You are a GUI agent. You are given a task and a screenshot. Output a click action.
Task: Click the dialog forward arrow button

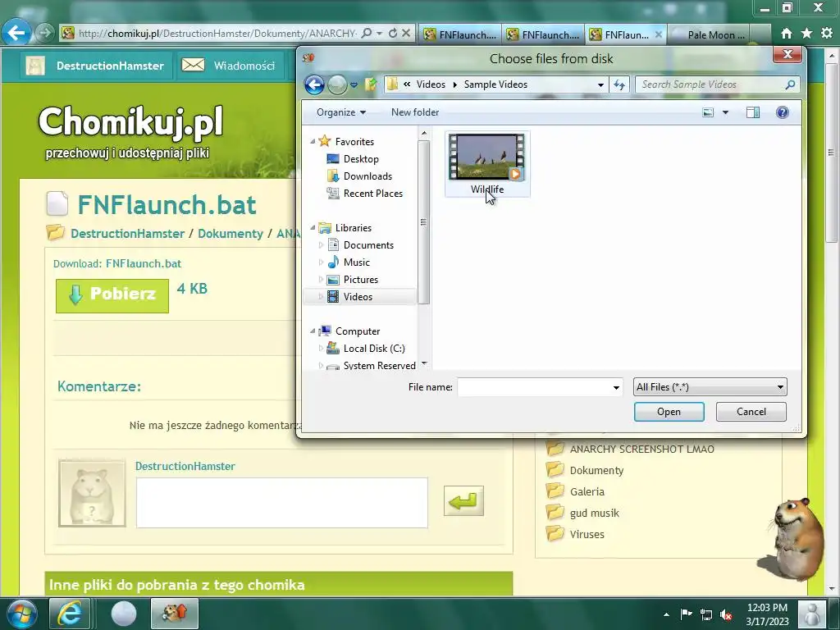tap(337, 84)
